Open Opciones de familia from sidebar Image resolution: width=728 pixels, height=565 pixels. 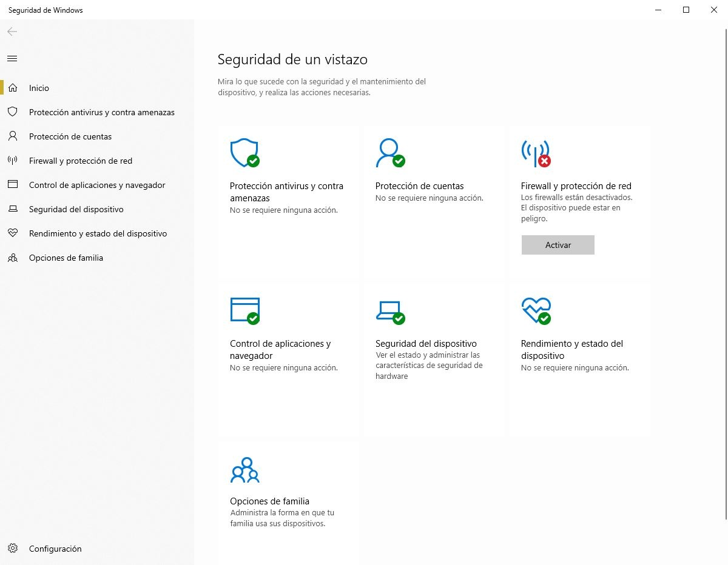(66, 258)
